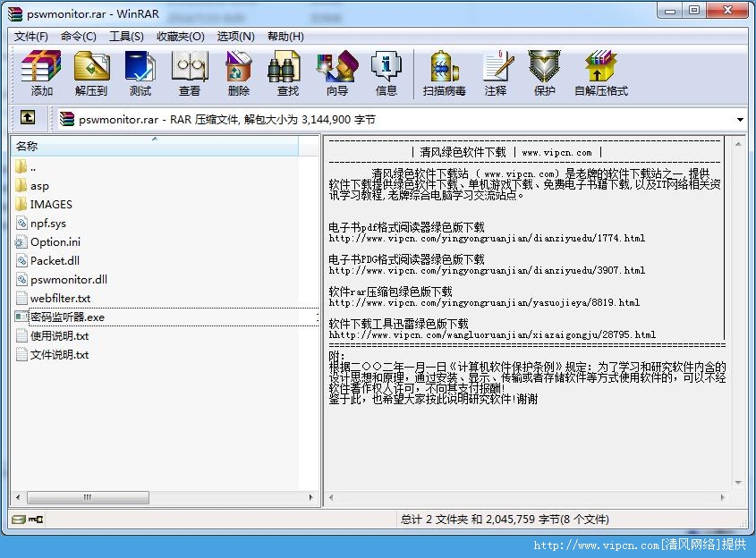Click the 保护 (Protect) shield icon

(544, 73)
